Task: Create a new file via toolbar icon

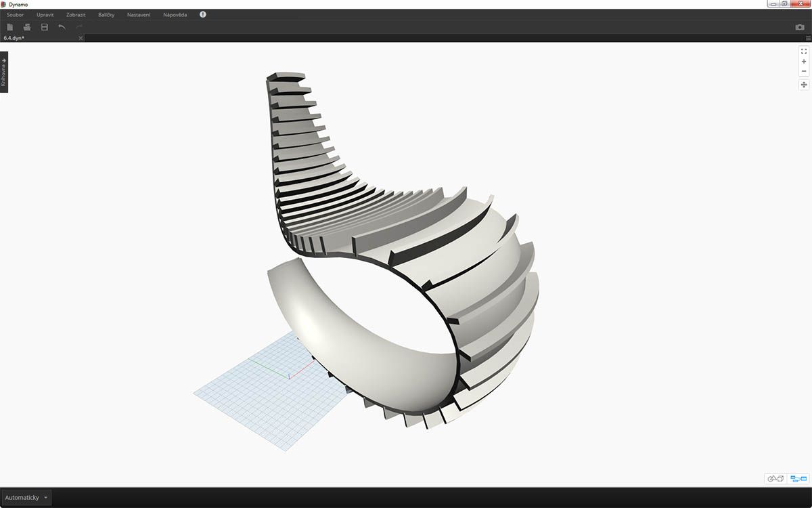Action: 10,27
